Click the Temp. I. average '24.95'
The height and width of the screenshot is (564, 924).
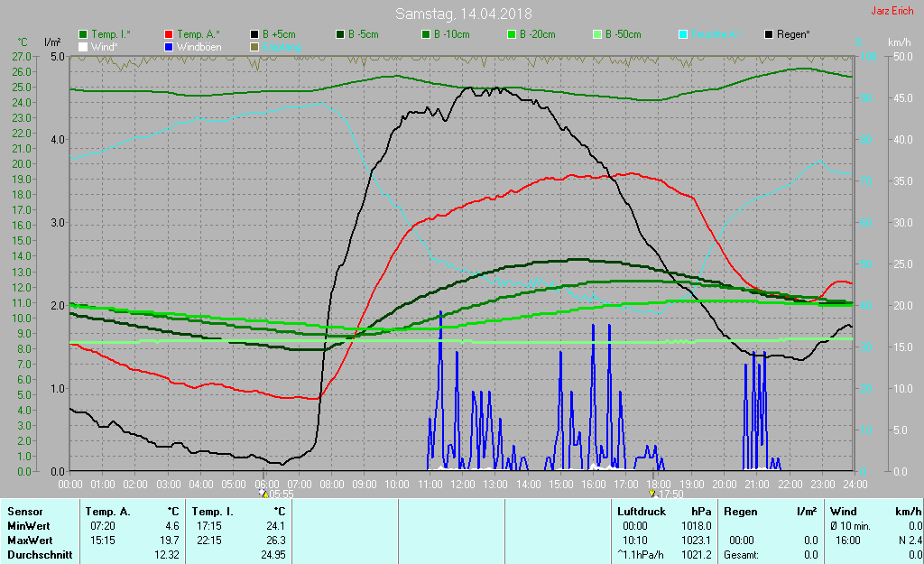pyautogui.click(x=273, y=555)
